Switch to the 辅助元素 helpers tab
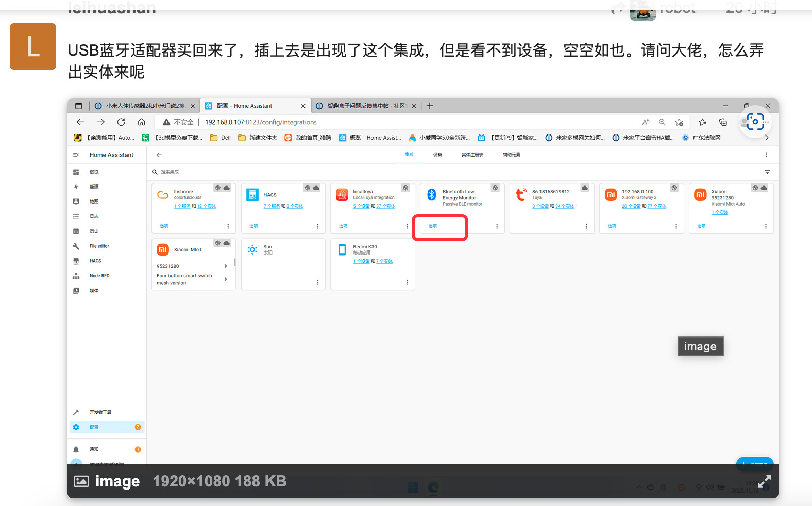The image size is (812, 506). click(512, 155)
